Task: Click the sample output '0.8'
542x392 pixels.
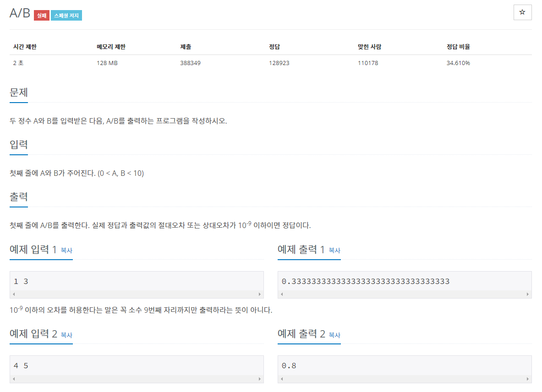Action: [x=289, y=366]
